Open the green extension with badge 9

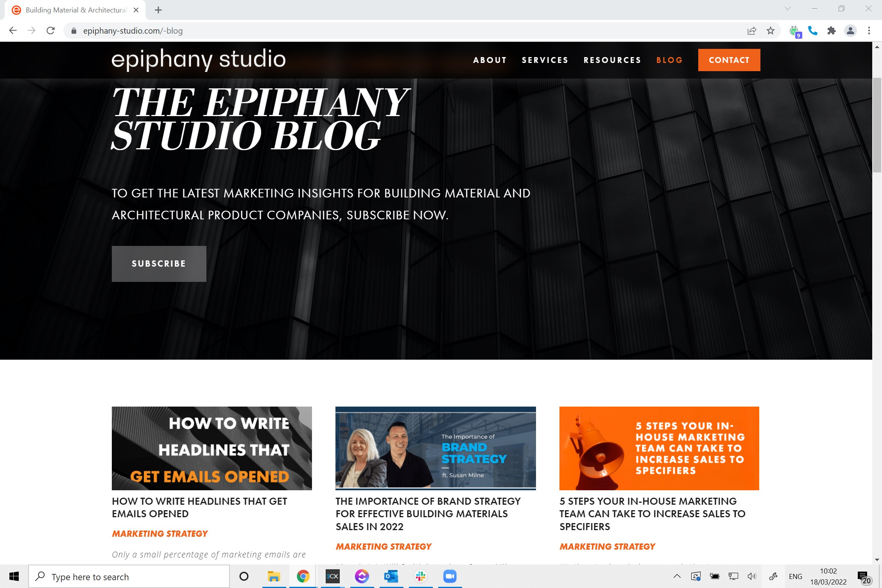pyautogui.click(x=794, y=31)
